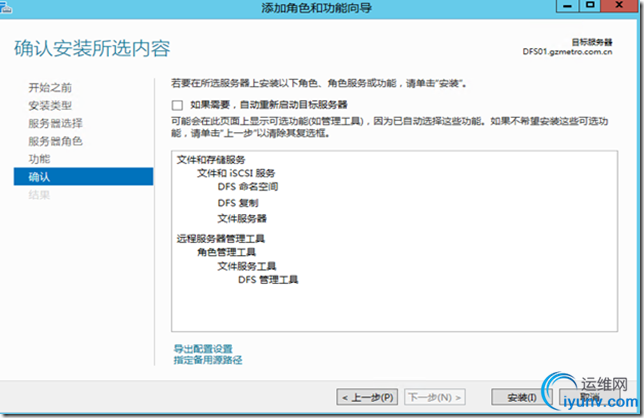Image resolution: width=644 pixels, height=418 pixels.
Task: Go back with 上一步(P) button
Action: pyautogui.click(x=367, y=397)
